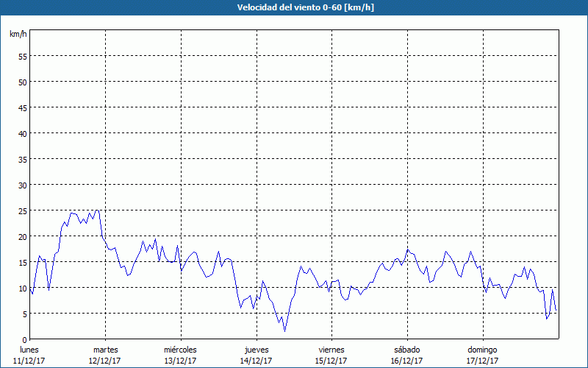588x368 pixels.
Task: Click the lowest wind speed dip on jueves
Action: coord(285,330)
